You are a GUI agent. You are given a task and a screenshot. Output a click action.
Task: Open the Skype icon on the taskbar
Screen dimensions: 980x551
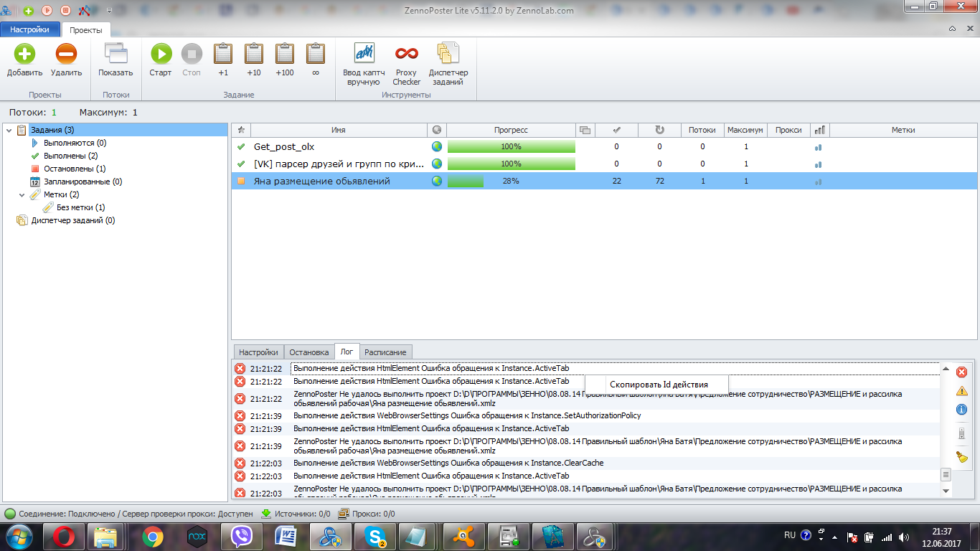(x=374, y=536)
